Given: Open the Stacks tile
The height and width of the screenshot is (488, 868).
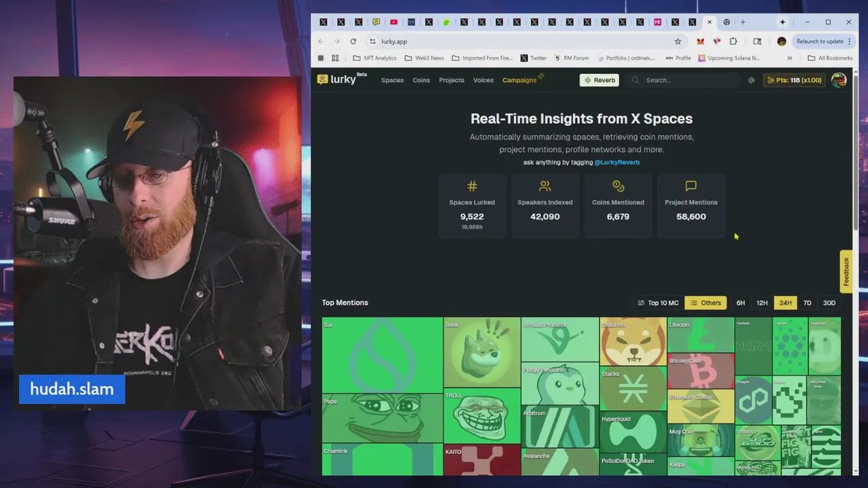Looking at the screenshot, I should [633, 388].
